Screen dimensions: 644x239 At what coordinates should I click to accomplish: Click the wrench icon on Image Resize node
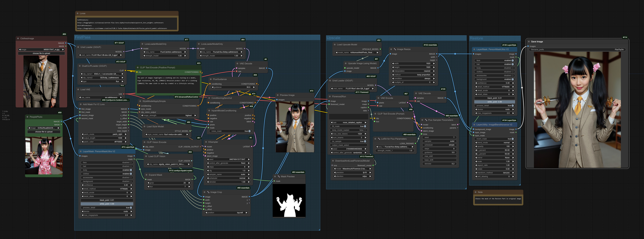[395, 49]
